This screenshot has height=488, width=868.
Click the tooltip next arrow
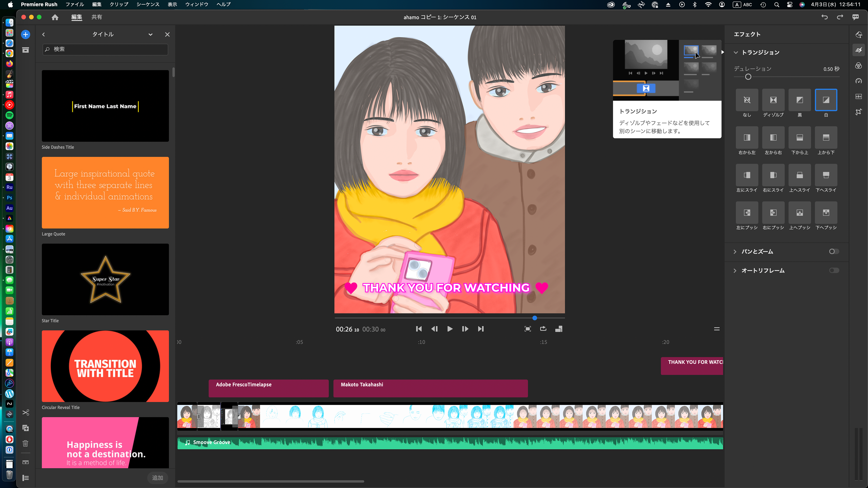(x=722, y=52)
